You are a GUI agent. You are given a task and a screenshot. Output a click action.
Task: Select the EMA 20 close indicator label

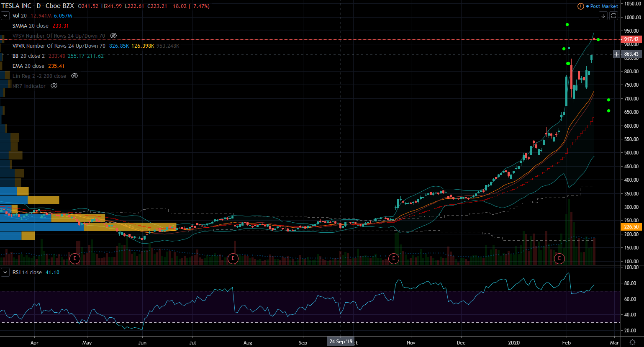(28, 66)
